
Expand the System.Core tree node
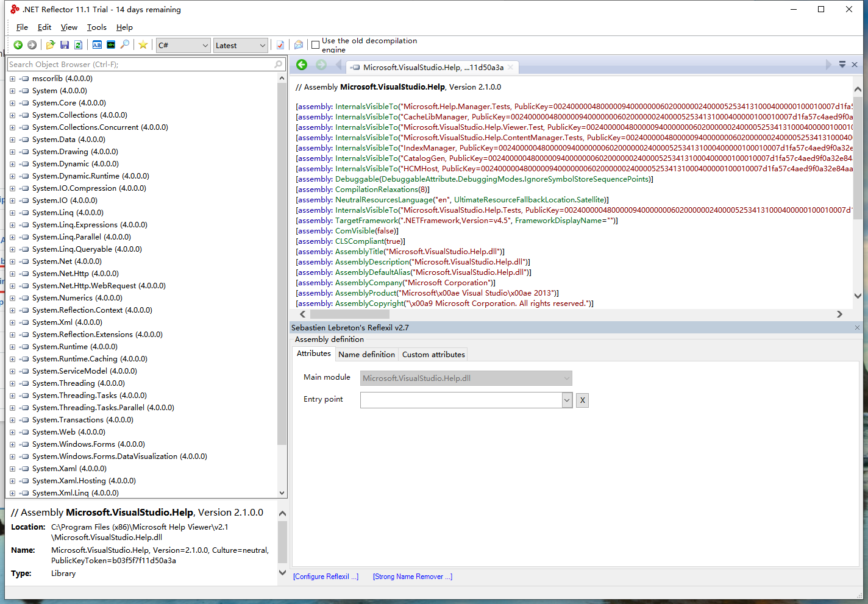point(12,103)
